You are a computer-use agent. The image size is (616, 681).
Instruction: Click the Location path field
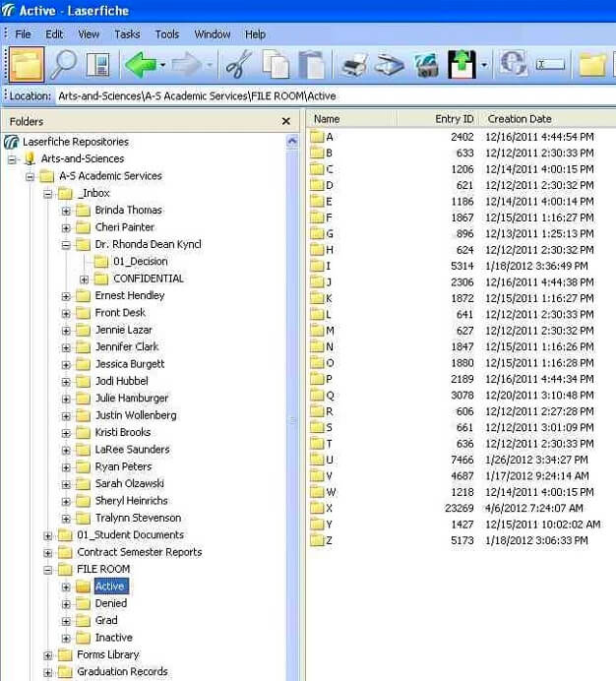(x=336, y=96)
